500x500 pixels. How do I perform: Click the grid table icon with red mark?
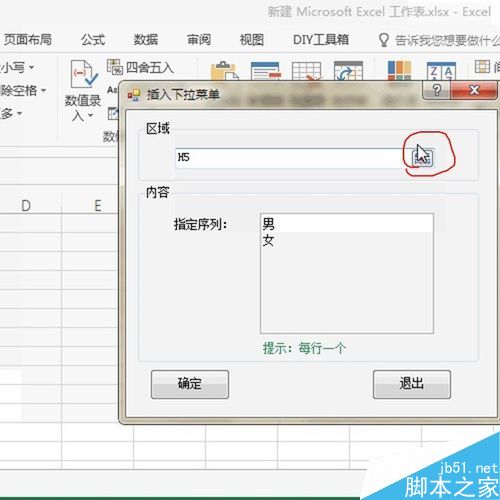[306, 71]
